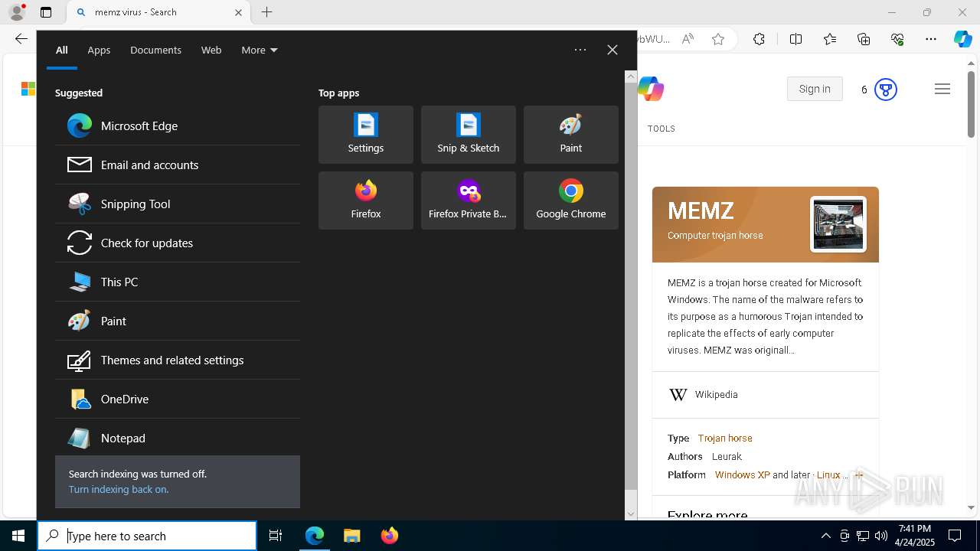This screenshot has height=551, width=980.
Task: Open volume control in system tray
Action: click(x=881, y=536)
